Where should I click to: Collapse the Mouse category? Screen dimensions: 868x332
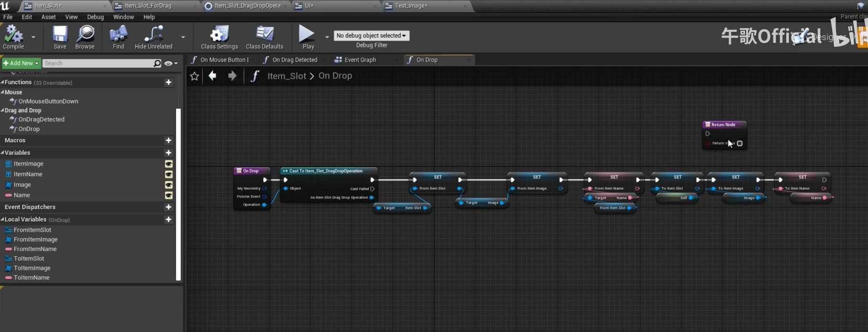2,92
